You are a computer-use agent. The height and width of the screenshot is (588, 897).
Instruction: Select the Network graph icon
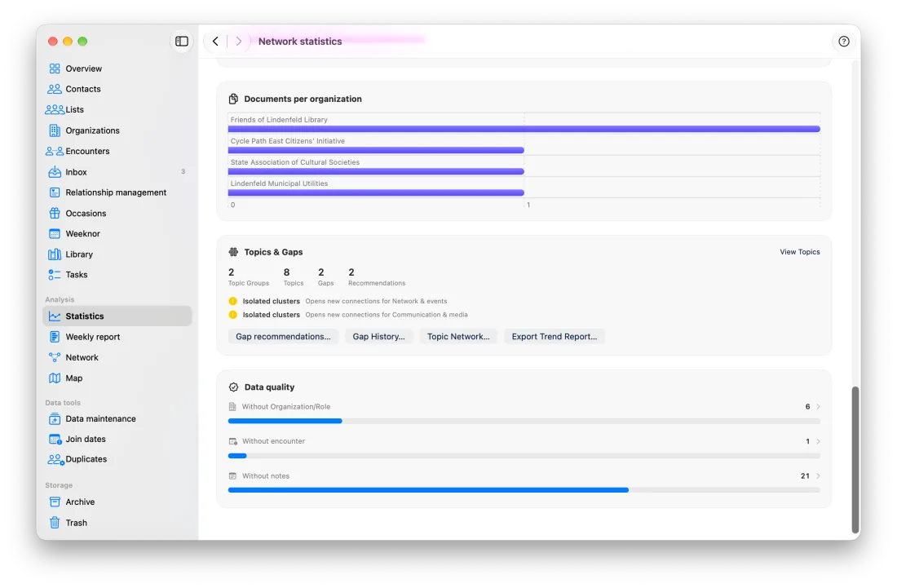55,357
